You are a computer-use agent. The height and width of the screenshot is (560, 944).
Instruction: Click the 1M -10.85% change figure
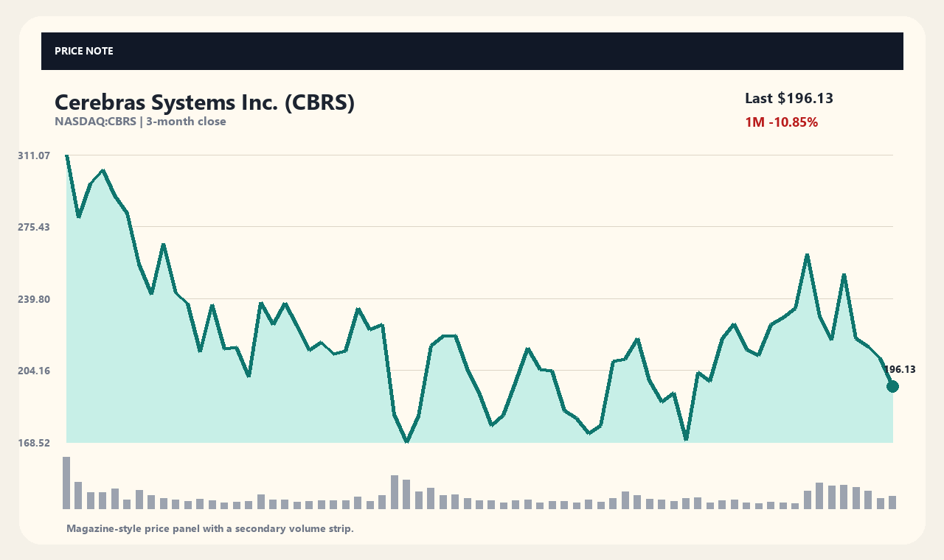tap(782, 122)
